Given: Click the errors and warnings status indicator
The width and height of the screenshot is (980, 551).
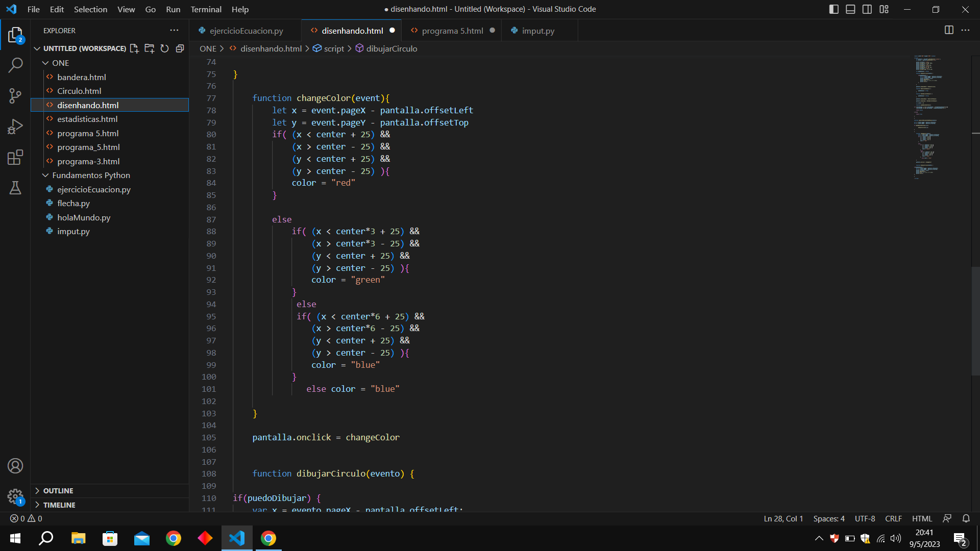Looking at the screenshot, I should 26,518.
